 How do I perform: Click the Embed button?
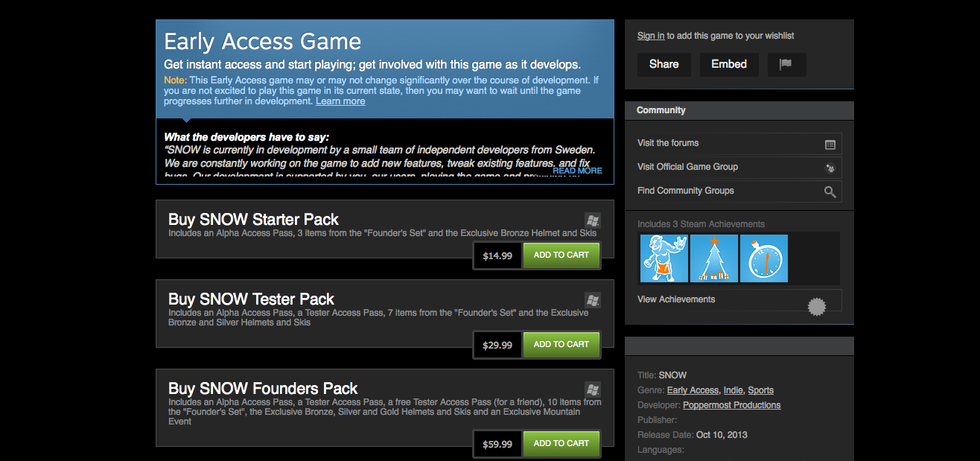click(729, 65)
